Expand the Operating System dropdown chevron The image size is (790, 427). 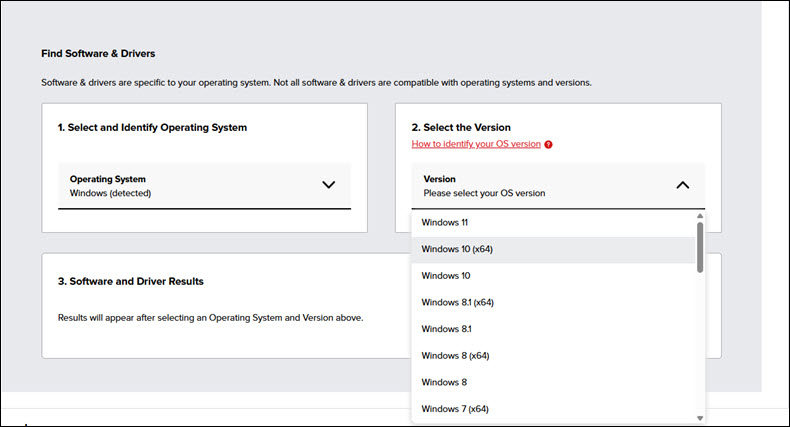tap(328, 185)
